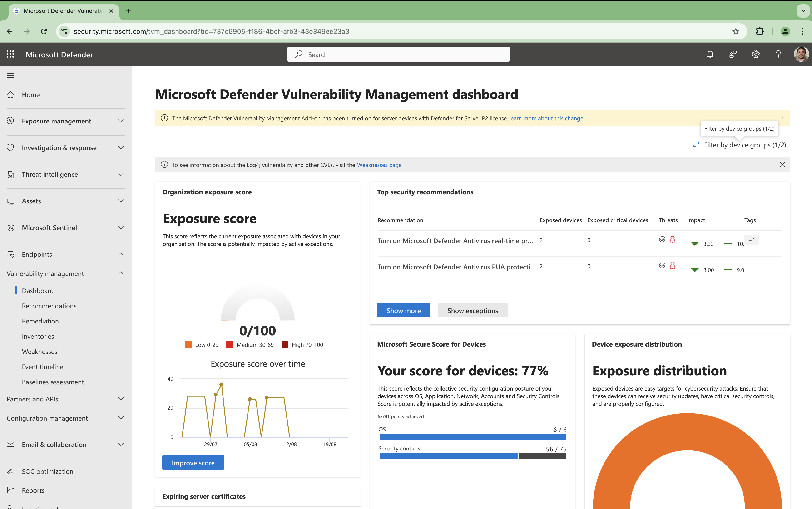This screenshot has height=509, width=812.
Task: Click the red bug icon in PUA protection row
Action: tap(673, 266)
